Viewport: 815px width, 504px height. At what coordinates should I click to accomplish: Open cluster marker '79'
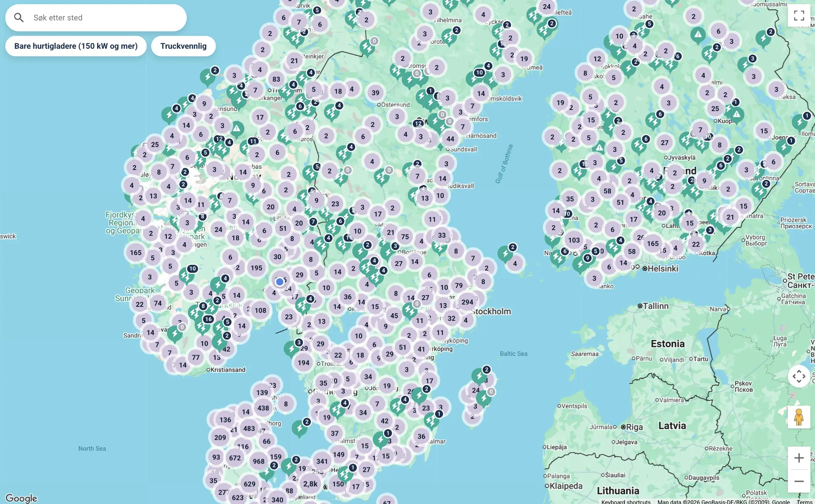459,286
